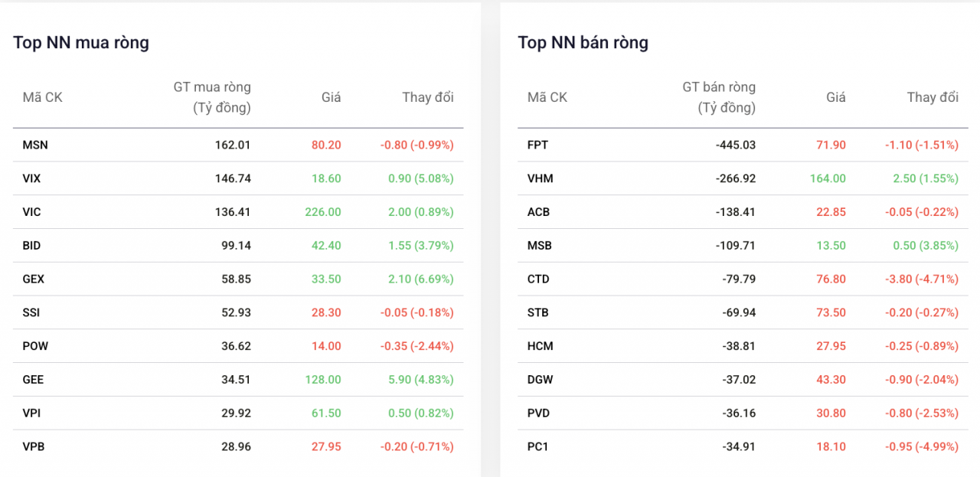Click the net buy value 136.41
The image size is (980, 477).
[x=233, y=212]
